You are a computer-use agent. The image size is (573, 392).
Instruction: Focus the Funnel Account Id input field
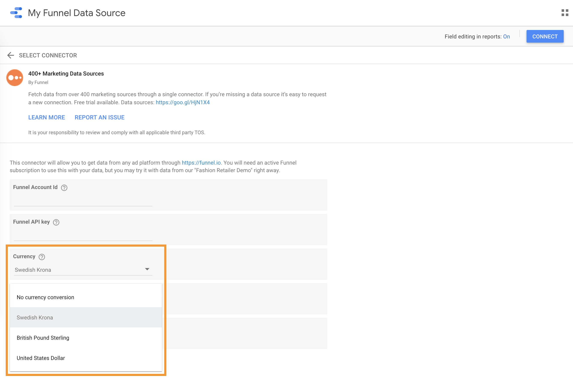83,201
